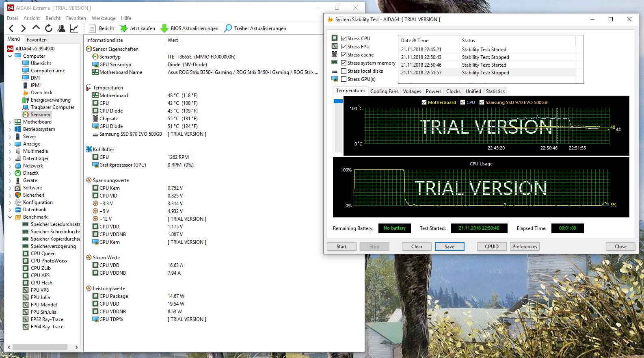Viewport: 644px width, 358px height.
Task: Click the Clear button
Action: click(x=417, y=247)
